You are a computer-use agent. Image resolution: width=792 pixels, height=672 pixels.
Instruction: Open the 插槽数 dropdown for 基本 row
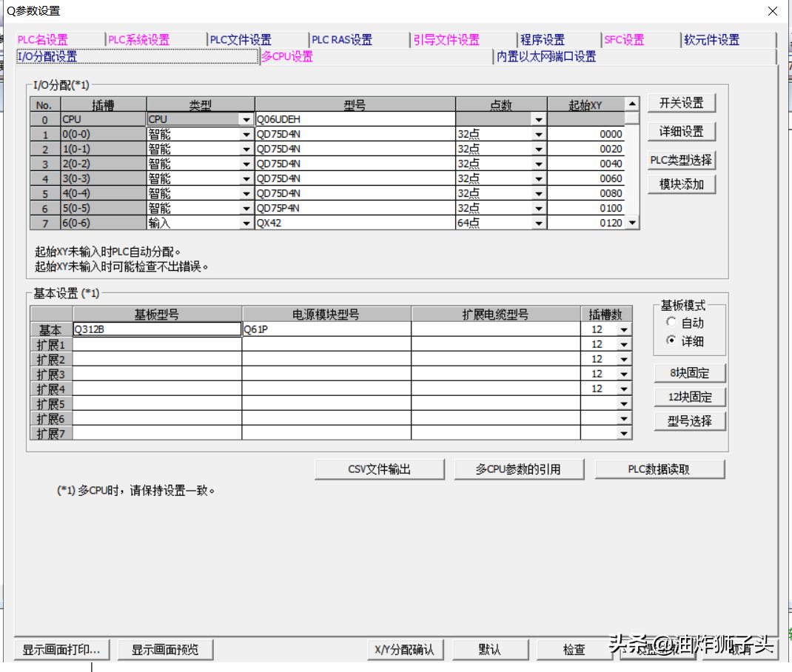tap(624, 330)
